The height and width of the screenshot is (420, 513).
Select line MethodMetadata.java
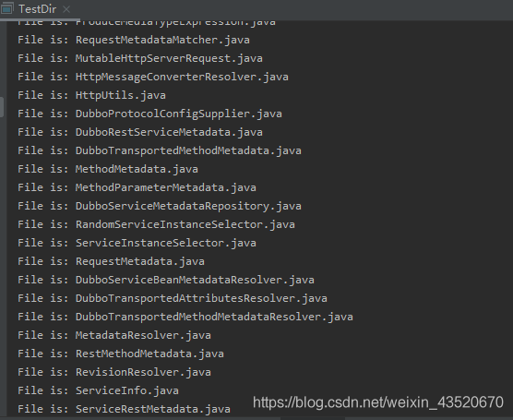108,169
